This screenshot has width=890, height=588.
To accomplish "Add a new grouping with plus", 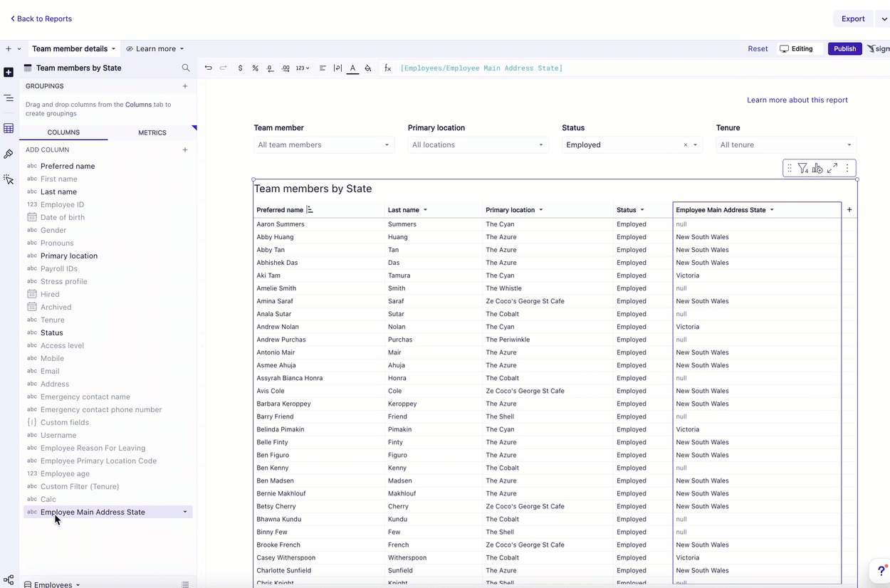I will tap(185, 86).
